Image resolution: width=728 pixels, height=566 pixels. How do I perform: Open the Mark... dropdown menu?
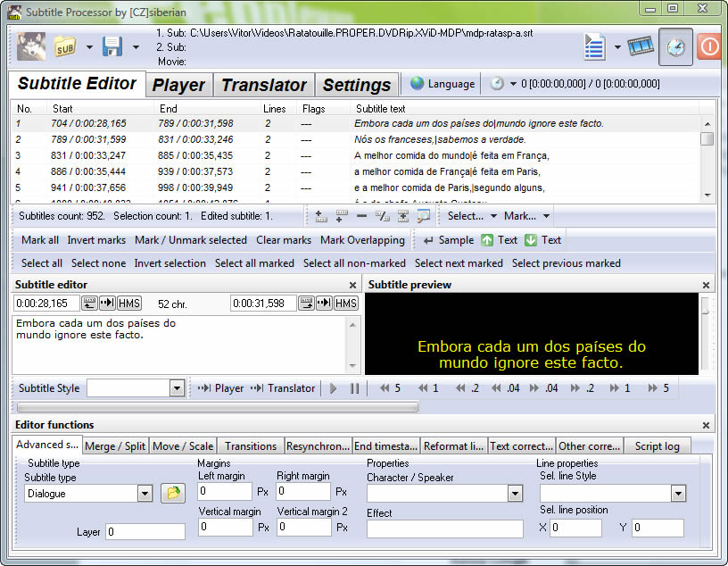(x=526, y=216)
